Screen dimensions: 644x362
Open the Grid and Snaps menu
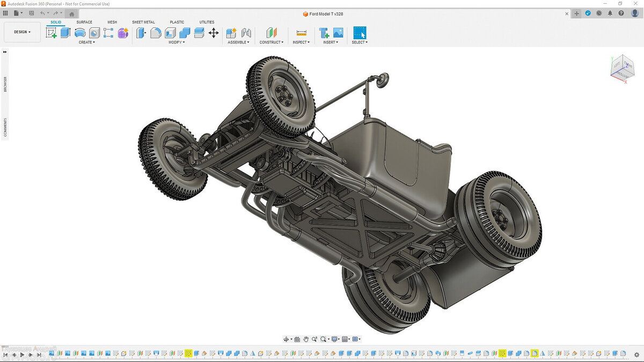click(346, 339)
